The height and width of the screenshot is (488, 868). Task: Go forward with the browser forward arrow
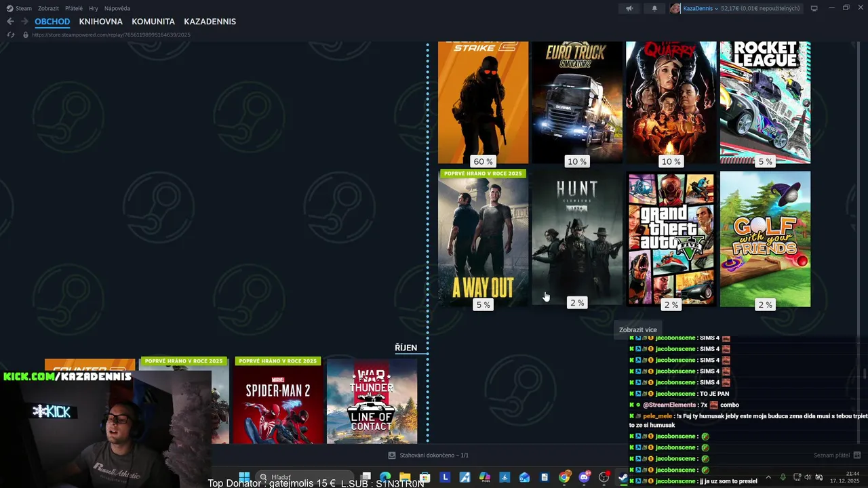(x=24, y=21)
